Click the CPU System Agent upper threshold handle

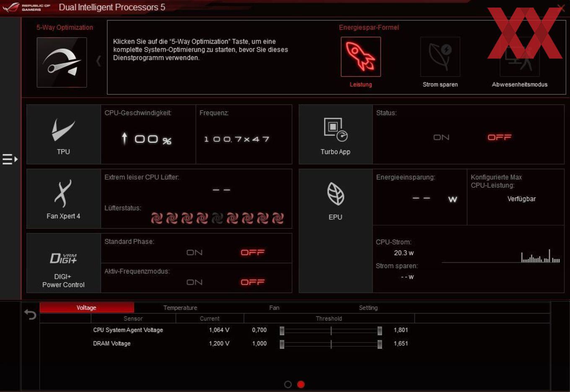click(380, 331)
